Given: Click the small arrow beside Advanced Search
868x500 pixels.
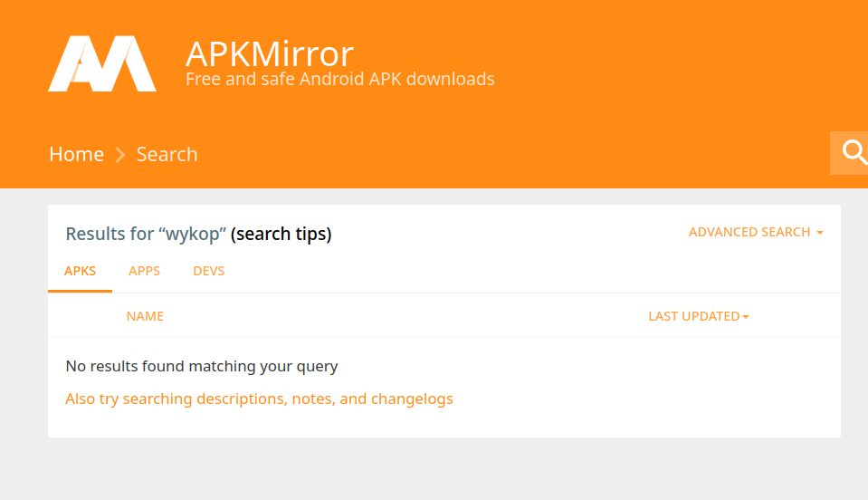Looking at the screenshot, I should coord(819,233).
